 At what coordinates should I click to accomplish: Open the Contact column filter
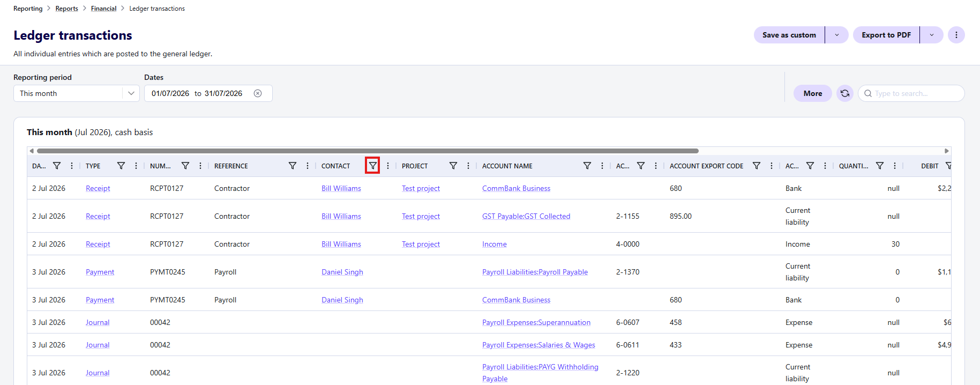[373, 166]
